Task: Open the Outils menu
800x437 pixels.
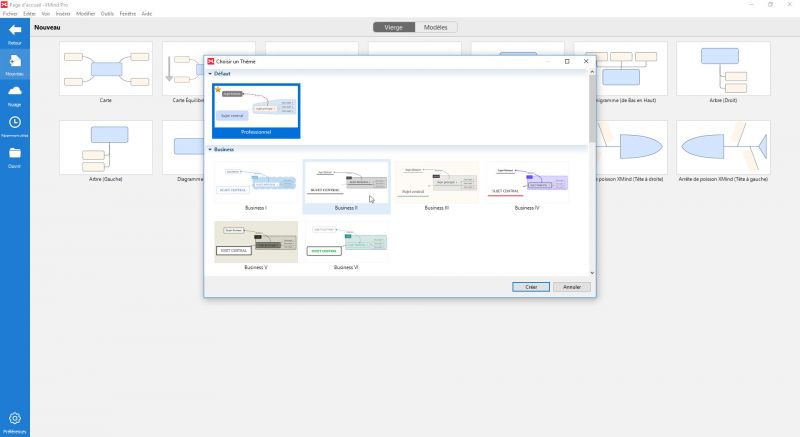Action: click(x=107, y=14)
